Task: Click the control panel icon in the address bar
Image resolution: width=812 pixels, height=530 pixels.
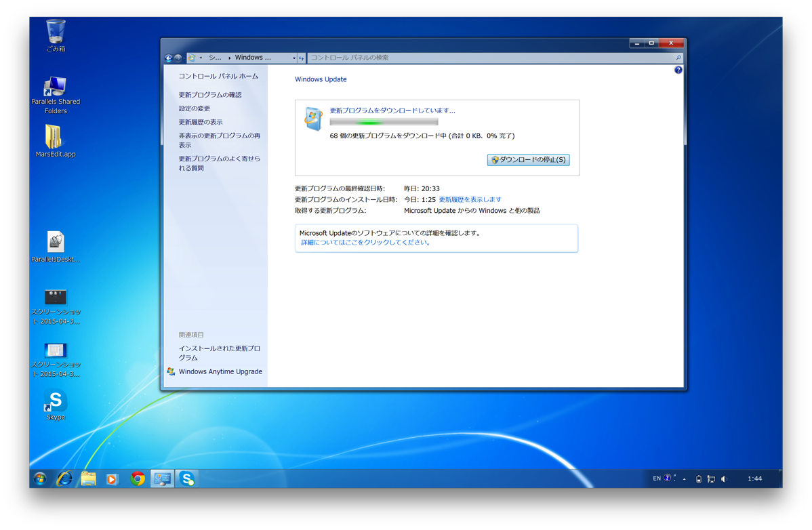Action: pyautogui.click(x=193, y=58)
